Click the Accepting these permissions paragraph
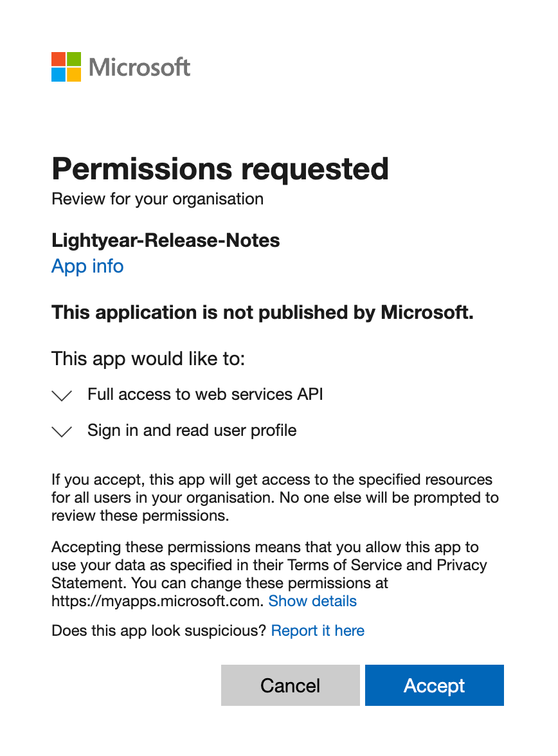 (x=269, y=573)
